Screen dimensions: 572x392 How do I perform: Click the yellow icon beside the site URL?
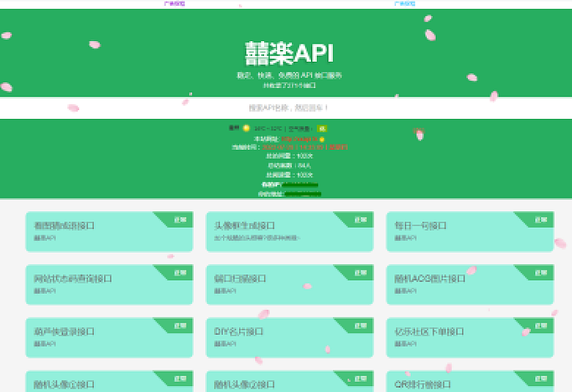322,139
